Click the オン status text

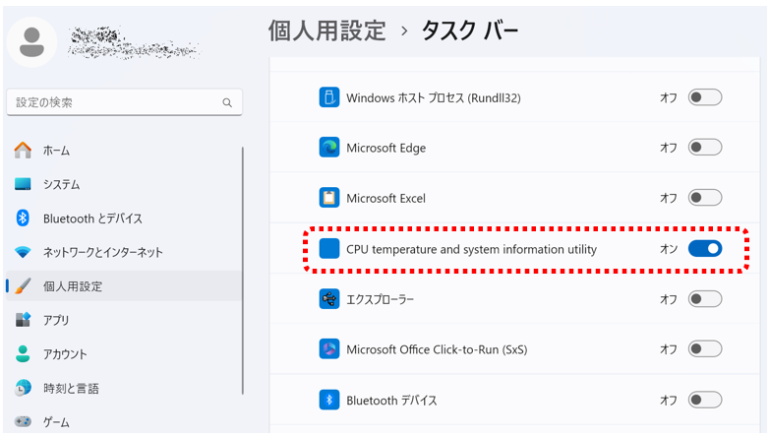(668, 249)
